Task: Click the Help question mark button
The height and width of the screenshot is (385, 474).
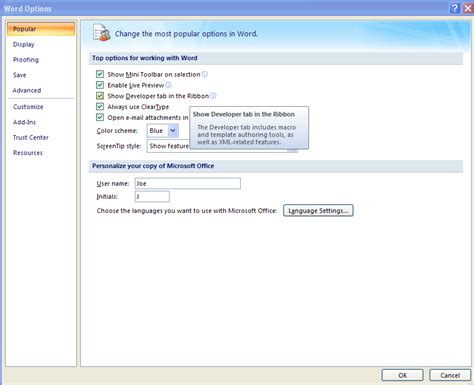Action: 455,8
